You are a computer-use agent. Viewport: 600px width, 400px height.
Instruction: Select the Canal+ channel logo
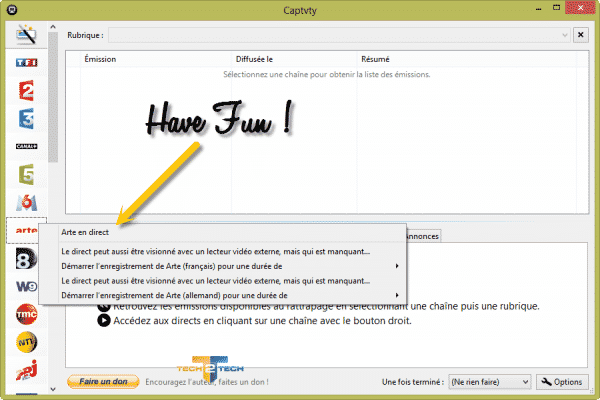pos(26,146)
